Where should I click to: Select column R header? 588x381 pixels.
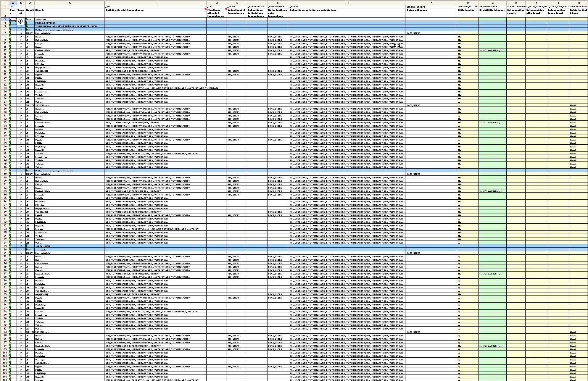[516, 3]
